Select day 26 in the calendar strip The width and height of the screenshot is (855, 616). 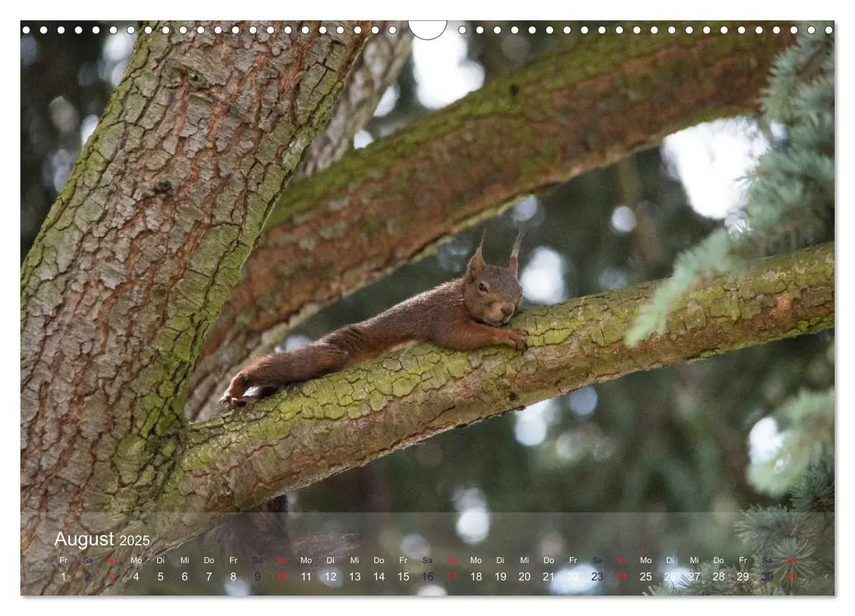coord(670,577)
